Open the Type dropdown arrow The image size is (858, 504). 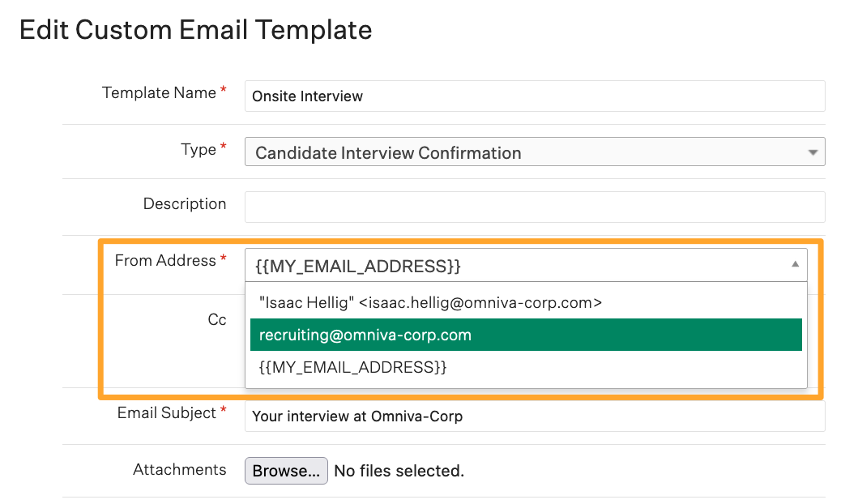(x=814, y=152)
